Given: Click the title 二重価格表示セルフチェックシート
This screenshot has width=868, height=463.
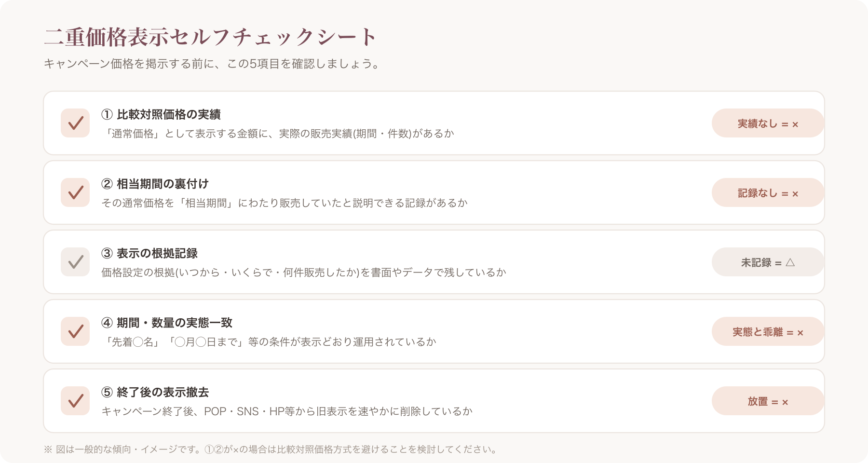Looking at the screenshot, I should click(x=210, y=37).
